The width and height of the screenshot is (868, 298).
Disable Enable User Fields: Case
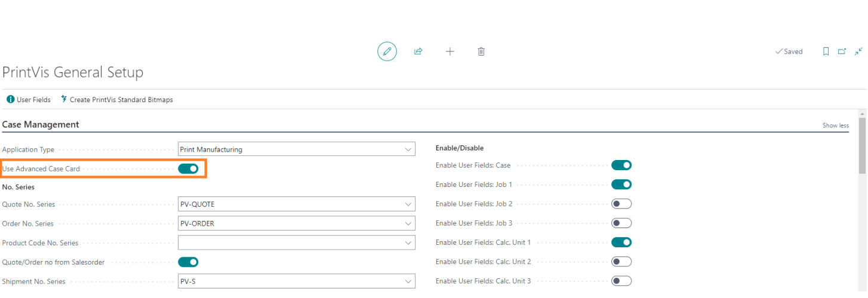pyautogui.click(x=621, y=165)
